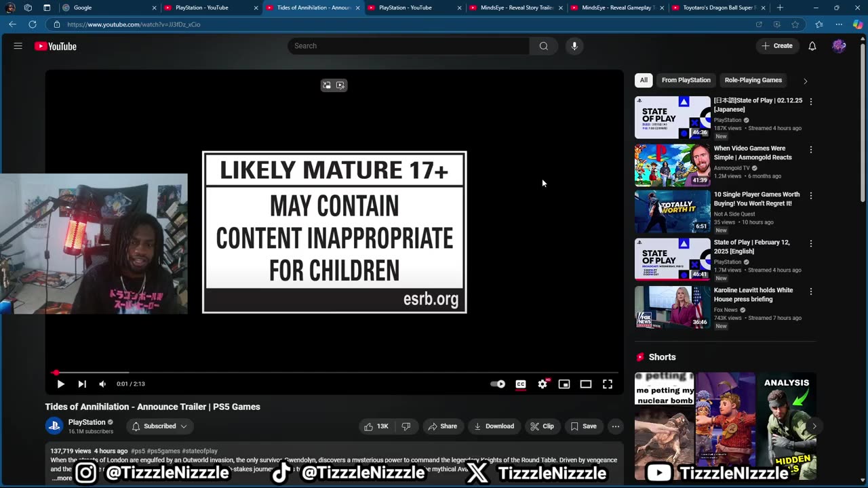Expand description with ...more

coord(62,478)
